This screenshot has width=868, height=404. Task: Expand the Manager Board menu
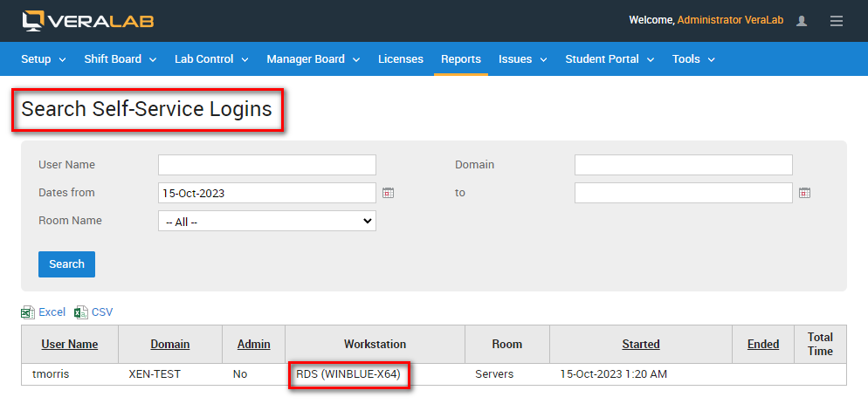[313, 59]
